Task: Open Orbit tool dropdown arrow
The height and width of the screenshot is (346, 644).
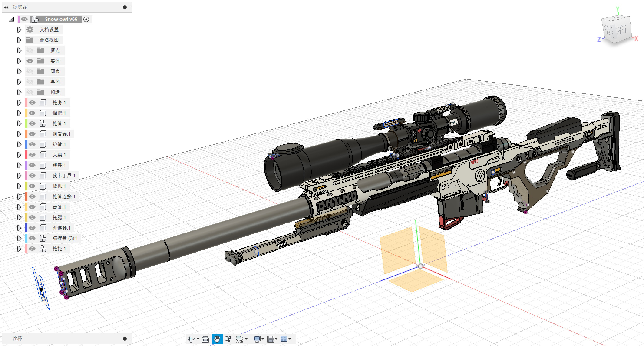Action: click(x=198, y=339)
